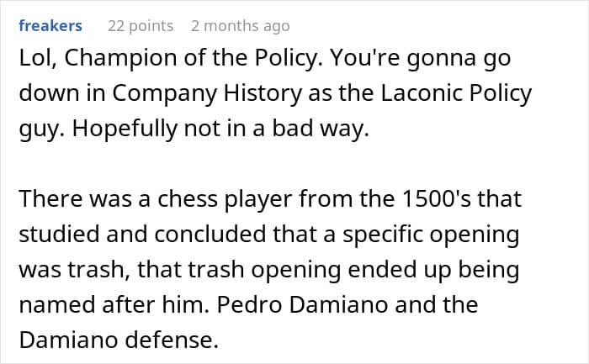Click the words Champion of the Policy
Image resolution: width=589 pixels, height=364 pixels.
(193, 58)
